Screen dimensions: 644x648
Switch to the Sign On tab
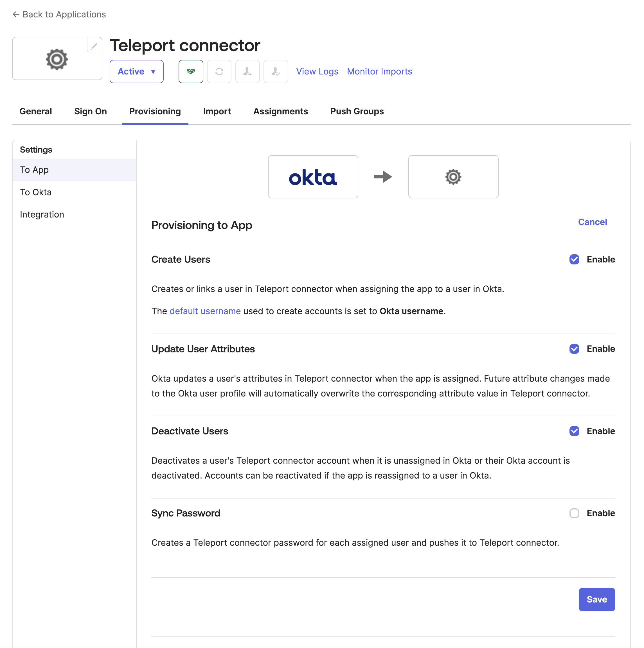click(x=90, y=111)
